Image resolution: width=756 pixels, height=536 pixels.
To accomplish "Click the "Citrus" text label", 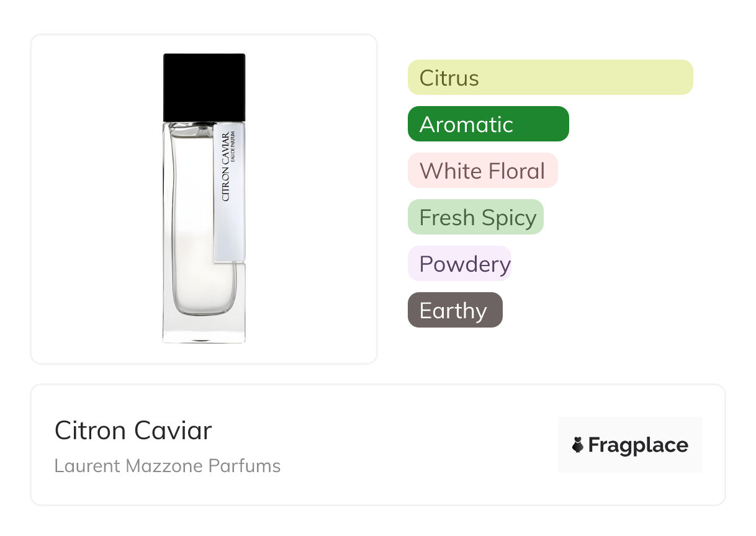I will pos(449,78).
